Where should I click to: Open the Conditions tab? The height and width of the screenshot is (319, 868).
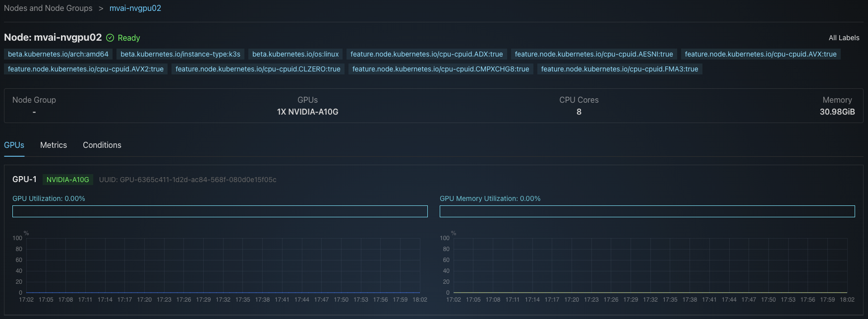tap(102, 145)
